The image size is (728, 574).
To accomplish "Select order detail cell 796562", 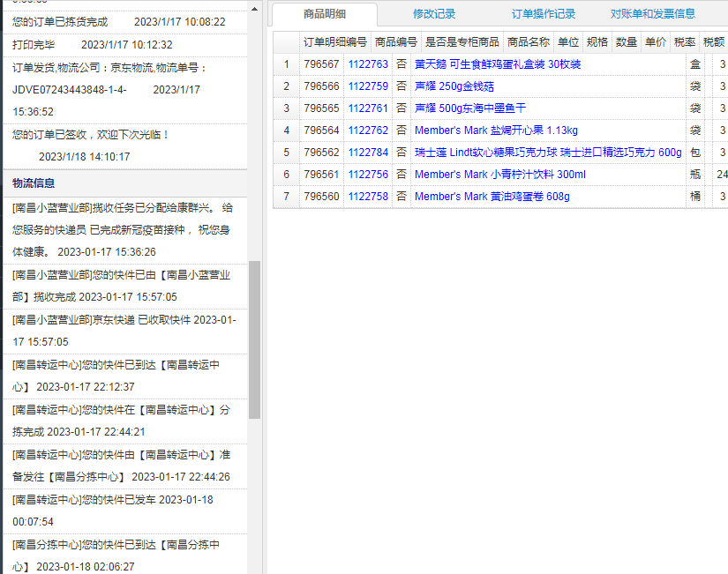I will tap(321, 153).
